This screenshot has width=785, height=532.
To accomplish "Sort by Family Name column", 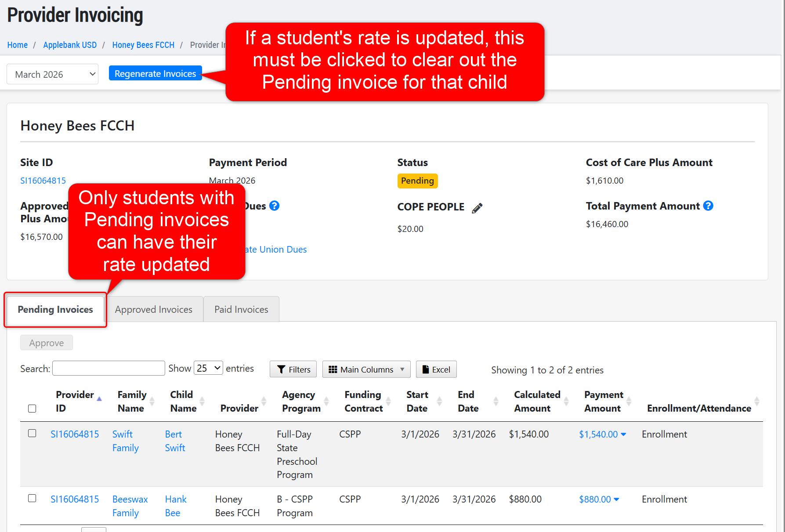I will 152,401.
